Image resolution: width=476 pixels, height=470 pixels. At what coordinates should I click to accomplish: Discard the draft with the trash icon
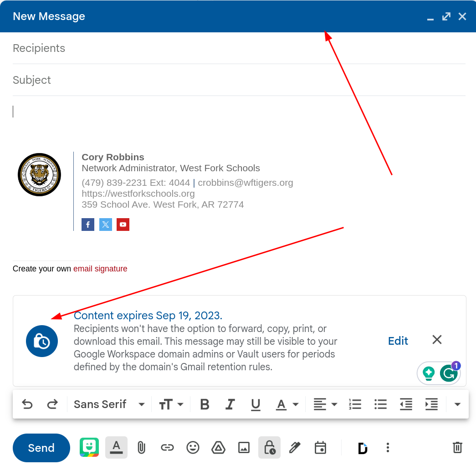coord(457,448)
